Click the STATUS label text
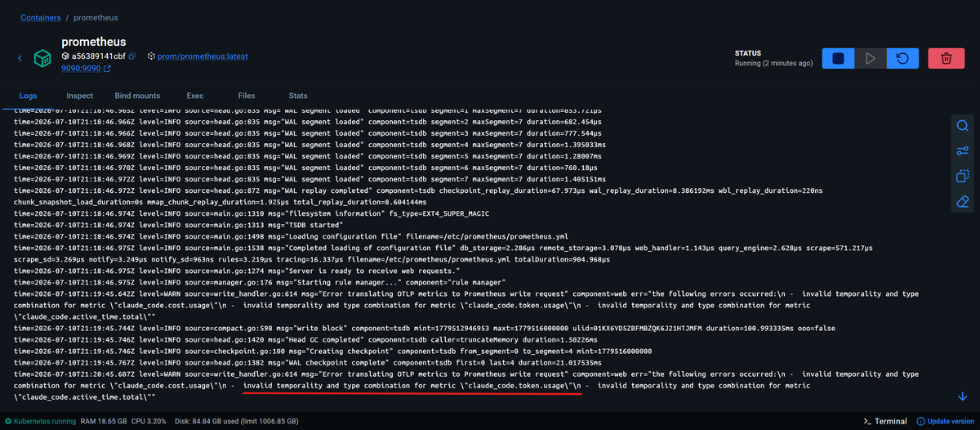 click(748, 52)
